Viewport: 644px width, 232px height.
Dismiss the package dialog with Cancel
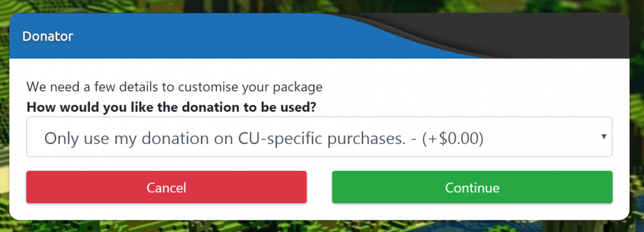click(x=166, y=187)
